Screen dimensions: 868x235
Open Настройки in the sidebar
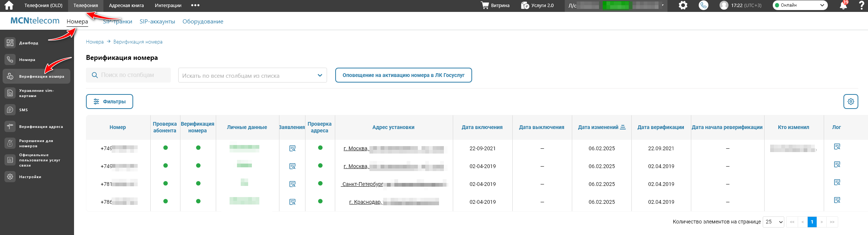tap(36, 177)
